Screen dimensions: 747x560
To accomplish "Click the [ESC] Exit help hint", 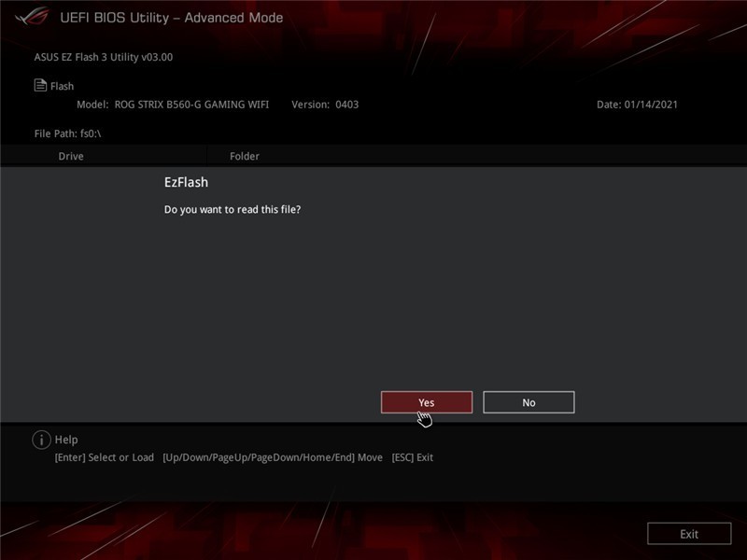I will tap(413, 457).
